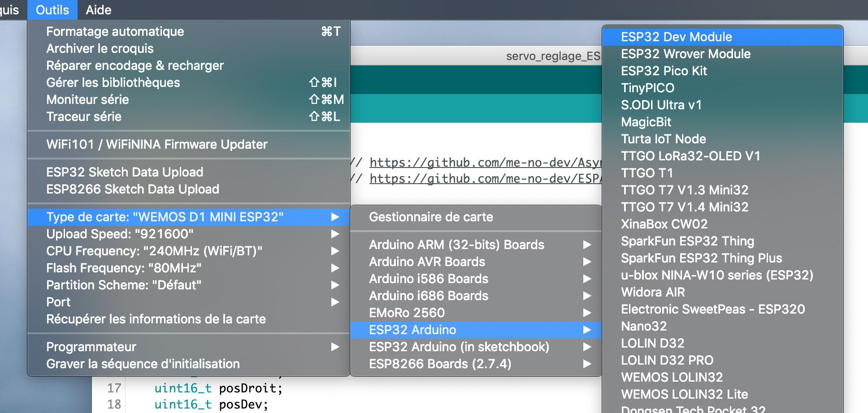The image size is (868, 413).
Task: Select WEMOS LOLIN32 Lite board
Action: point(723,394)
